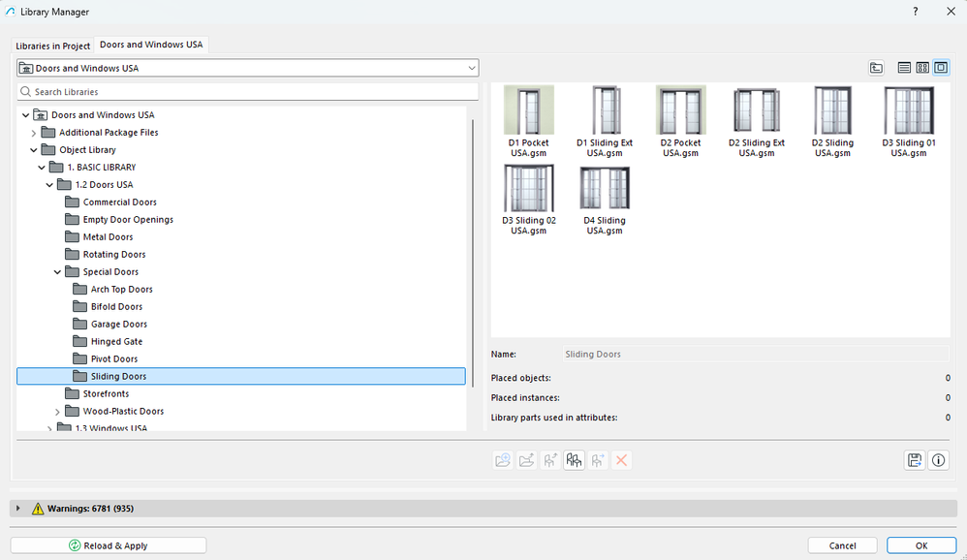Click the save library as icon
Screen dimensions: 967x560
click(x=915, y=460)
